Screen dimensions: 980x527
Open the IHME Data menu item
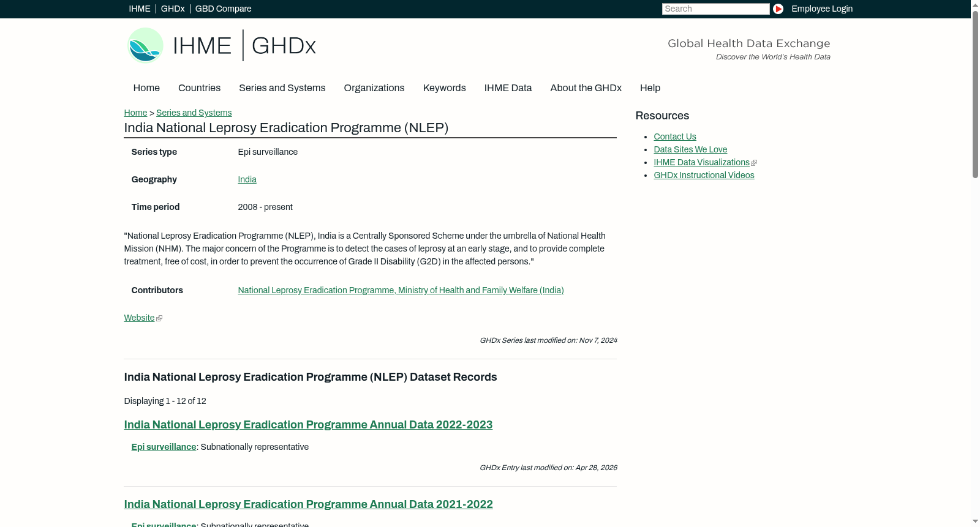click(508, 88)
